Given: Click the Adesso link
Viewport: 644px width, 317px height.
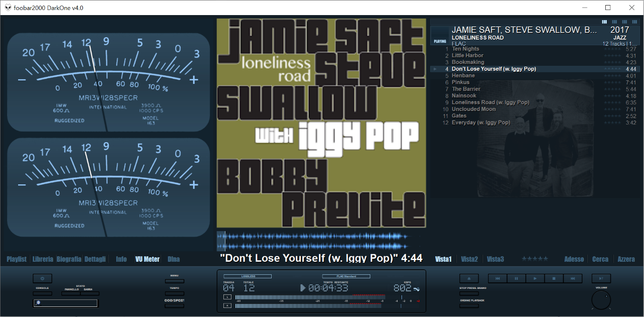Looking at the screenshot, I should click(x=574, y=259).
